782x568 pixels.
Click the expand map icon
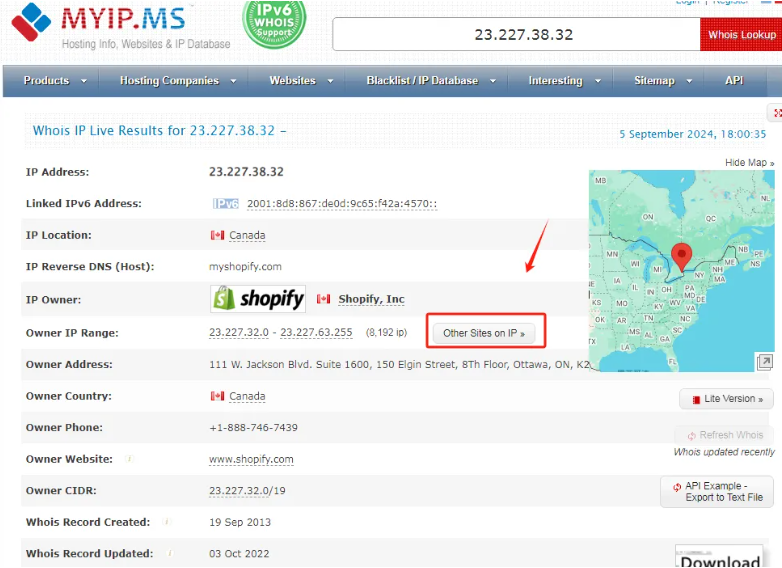pyautogui.click(x=764, y=361)
